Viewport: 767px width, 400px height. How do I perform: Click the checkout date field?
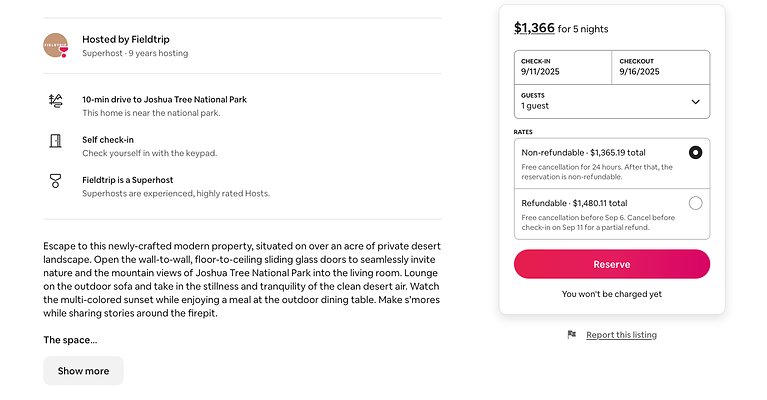point(660,67)
